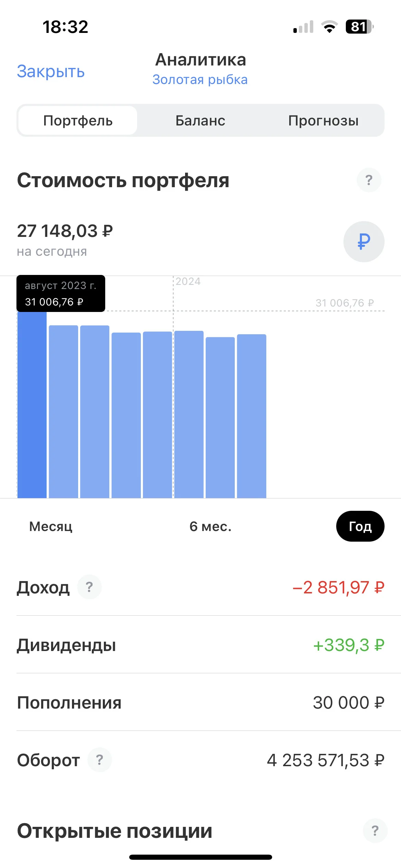Close analytics via Закрыть
401x868 pixels.
(51, 71)
